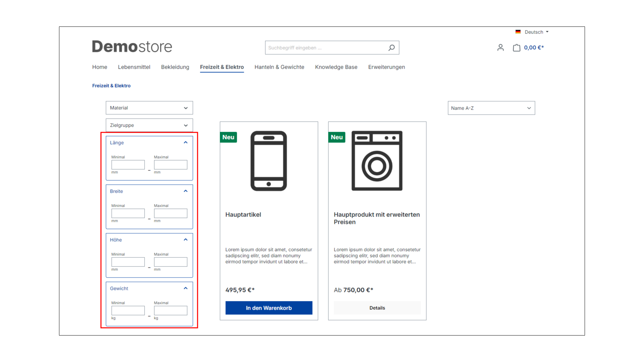
Task: Open the Zielgruppe filter dropdown
Action: coord(149,125)
